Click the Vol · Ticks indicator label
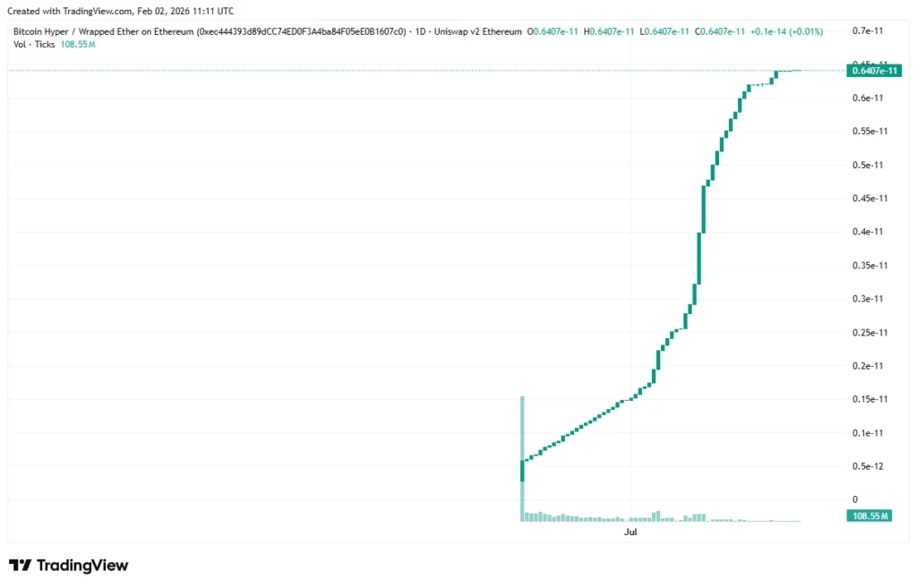 (x=33, y=44)
